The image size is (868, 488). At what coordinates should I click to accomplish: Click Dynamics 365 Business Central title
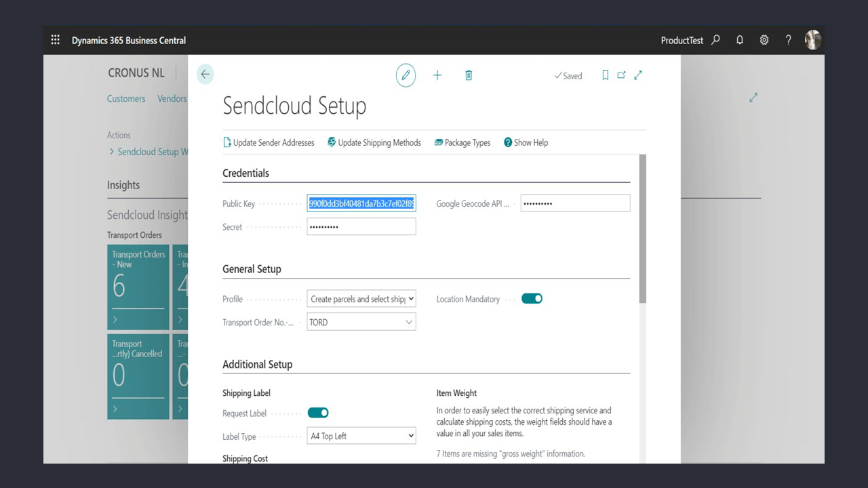129,40
